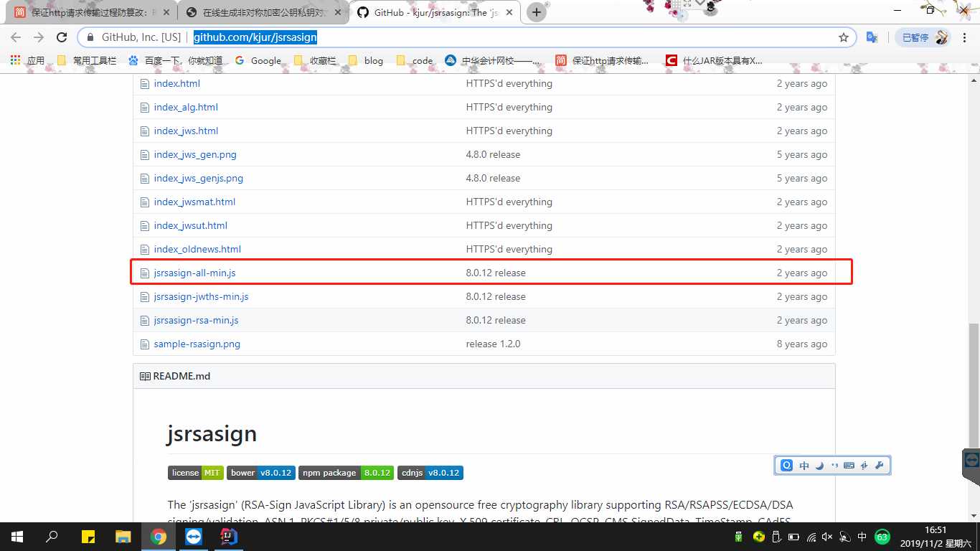Open jsrsasign-all-min.js '8.0.12 release' commit message
This screenshot has width=980, height=551.
click(496, 273)
